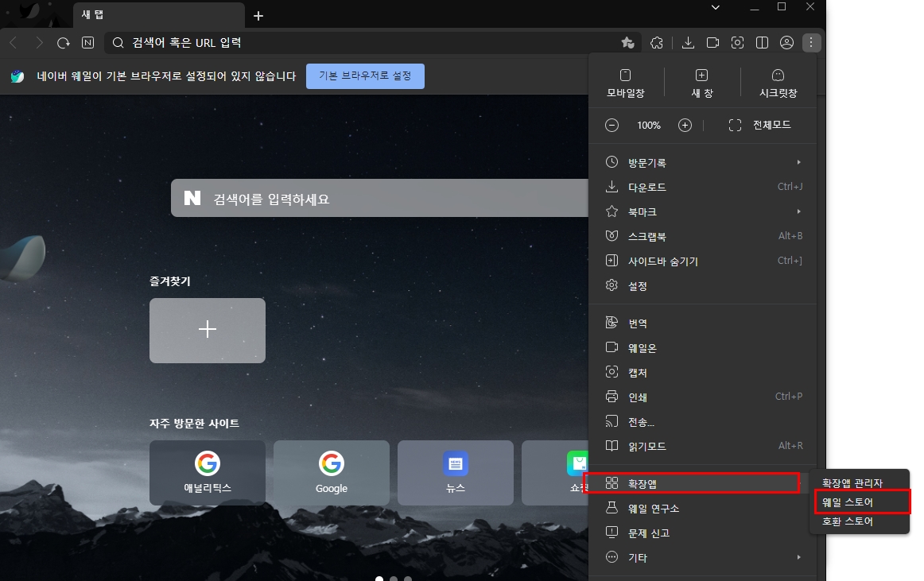This screenshot has height=581, width=924.
Task: Reload the page with refresh icon
Action: (63, 42)
